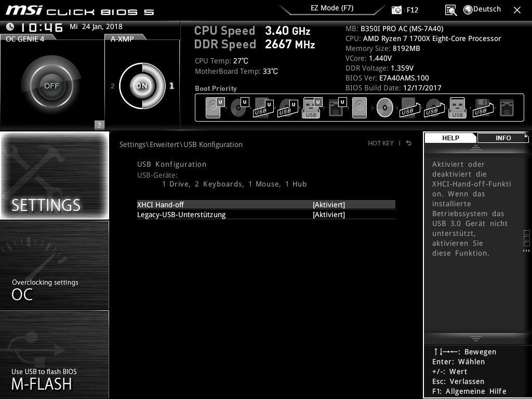Open the SETTINGS section

point(55,176)
